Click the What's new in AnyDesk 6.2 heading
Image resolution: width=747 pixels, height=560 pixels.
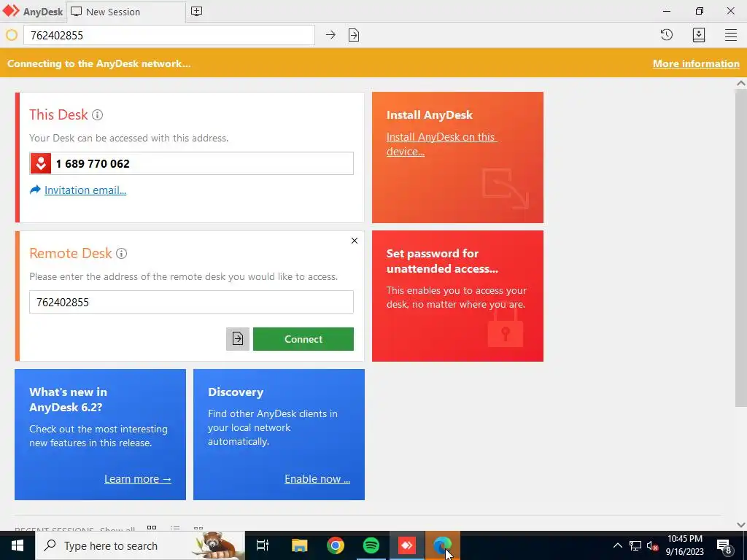click(x=68, y=400)
